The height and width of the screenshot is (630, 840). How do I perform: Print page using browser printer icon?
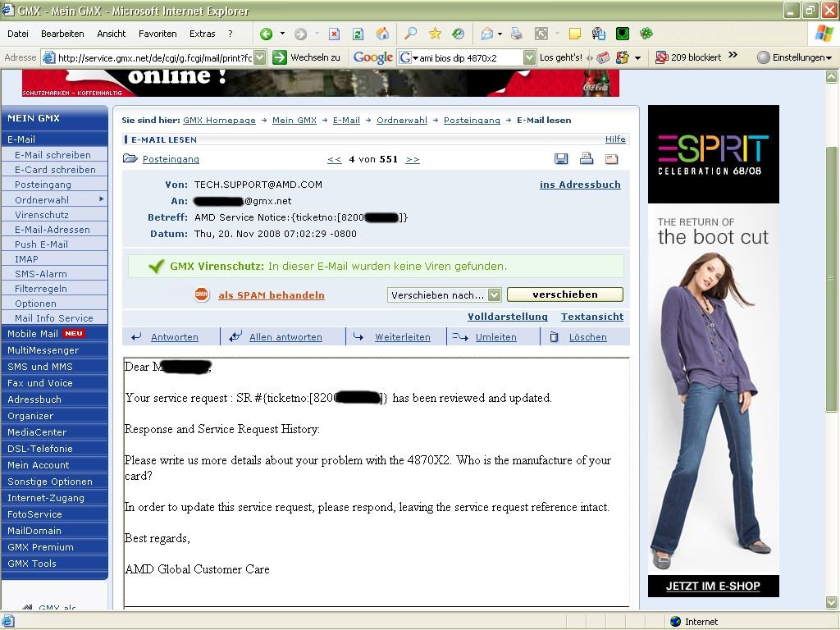[517, 34]
